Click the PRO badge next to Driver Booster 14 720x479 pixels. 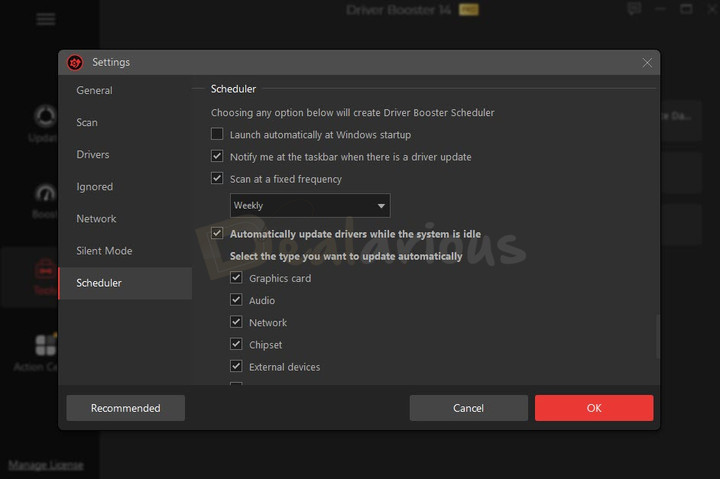[469, 10]
